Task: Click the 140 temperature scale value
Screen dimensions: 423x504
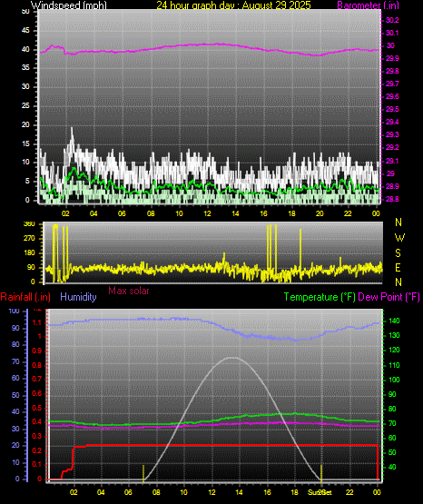Action: pyautogui.click(x=394, y=321)
